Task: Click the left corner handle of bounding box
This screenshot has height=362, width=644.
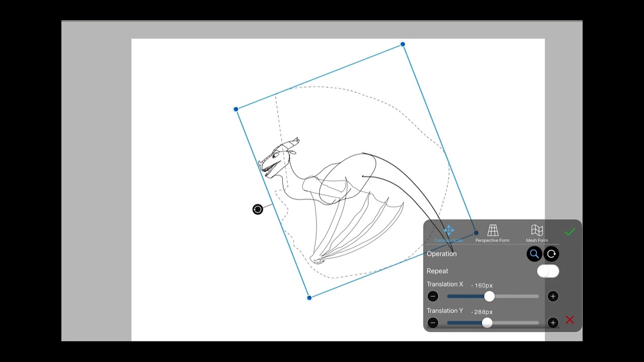Action: coord(236,109)
